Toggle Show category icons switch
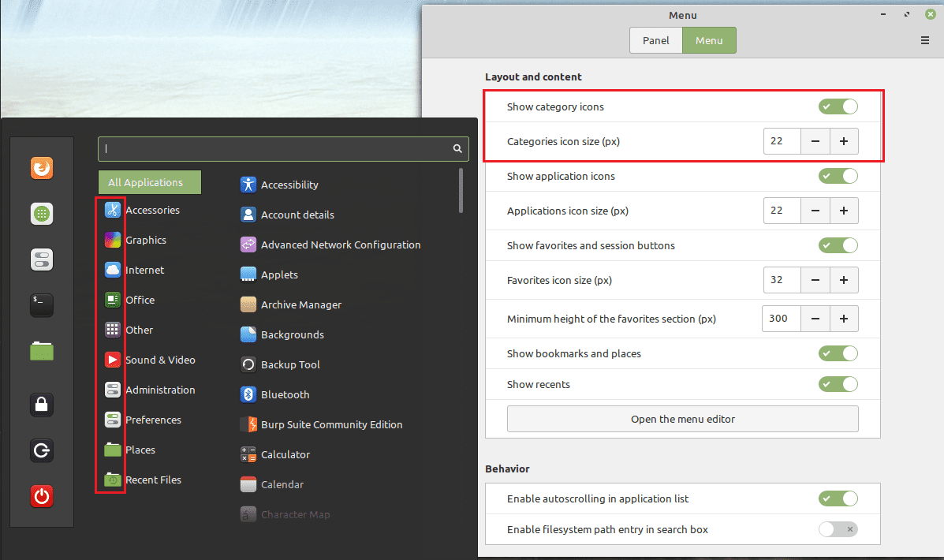Screen dimensions: 944x560 click(x=838, y=106)
